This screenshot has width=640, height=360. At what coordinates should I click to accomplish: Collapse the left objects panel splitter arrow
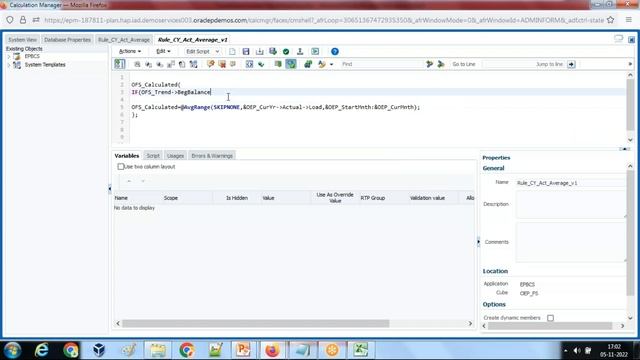[x=109, y=189]
